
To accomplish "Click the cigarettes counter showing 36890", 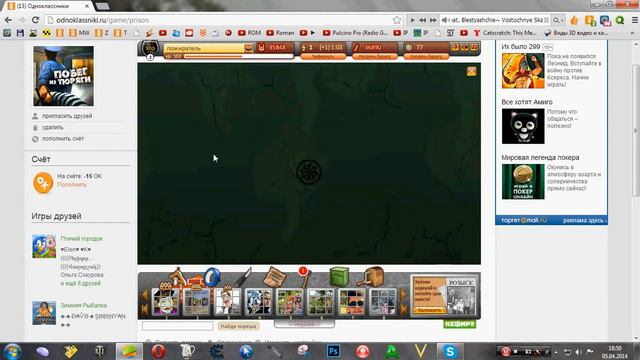I will coord(374,48).
